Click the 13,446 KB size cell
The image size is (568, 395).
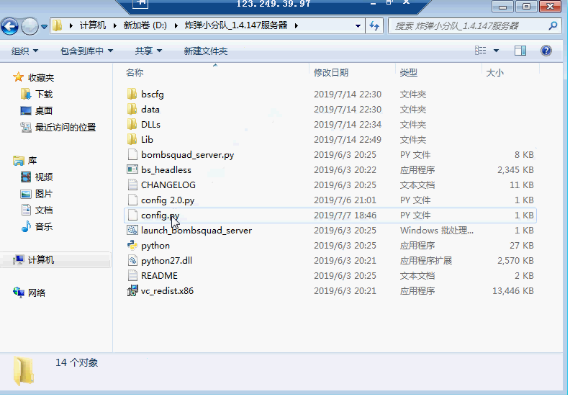pos(513,291)
